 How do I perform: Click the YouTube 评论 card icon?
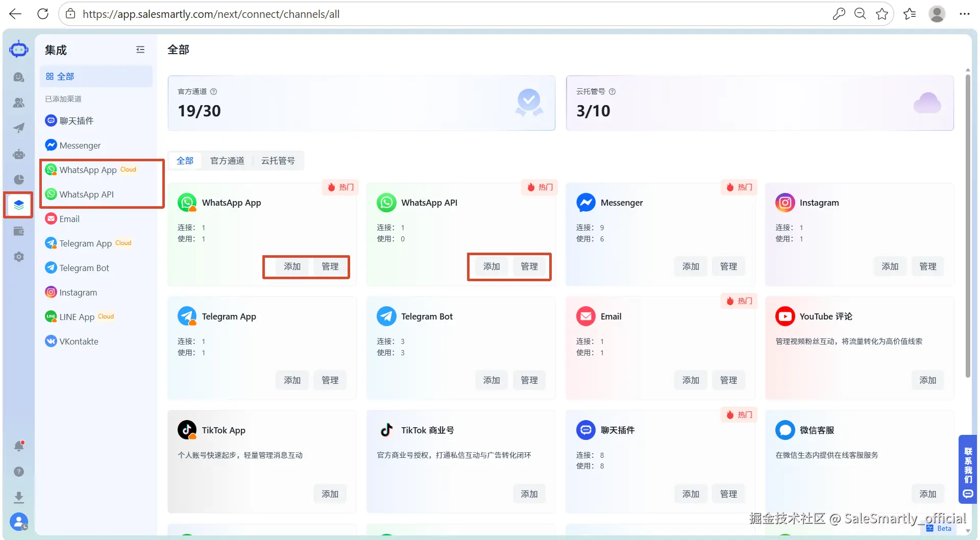[785, 316]
